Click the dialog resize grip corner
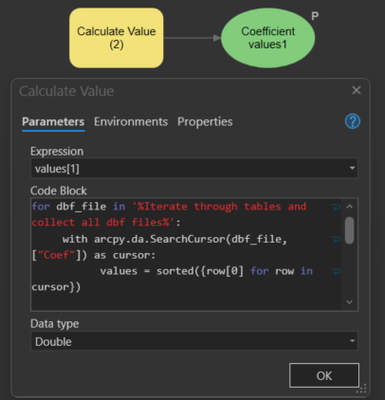Viewport: 385px width, 400px height. coord(362,389)
